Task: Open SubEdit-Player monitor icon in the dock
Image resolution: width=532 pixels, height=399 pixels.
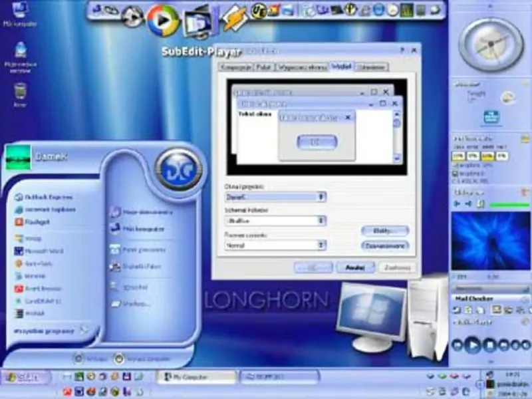Action: pos(199,22)
